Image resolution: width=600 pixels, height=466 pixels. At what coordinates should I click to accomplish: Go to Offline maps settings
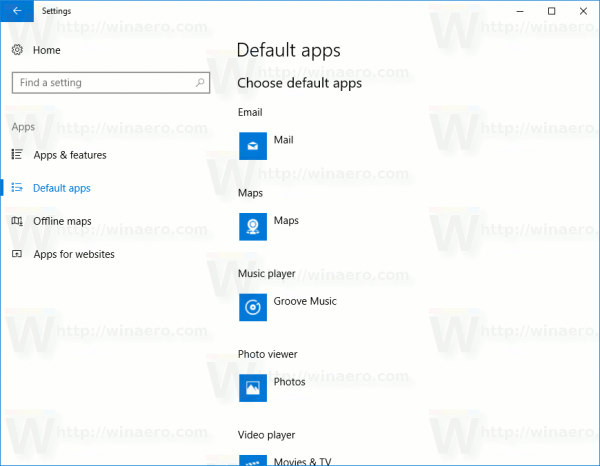(x=62, y=221)
